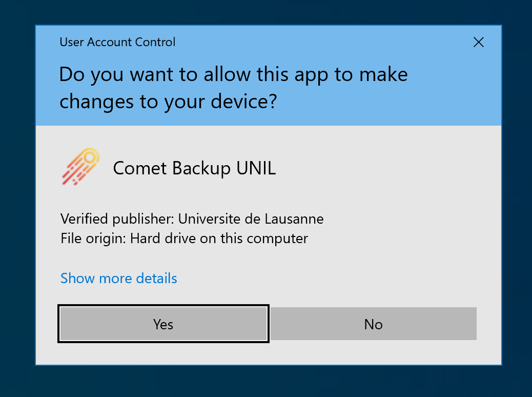This screenshot has width=532, height=397.
Task: Click the "User Account Control" title text
Action: click(117, 42)
